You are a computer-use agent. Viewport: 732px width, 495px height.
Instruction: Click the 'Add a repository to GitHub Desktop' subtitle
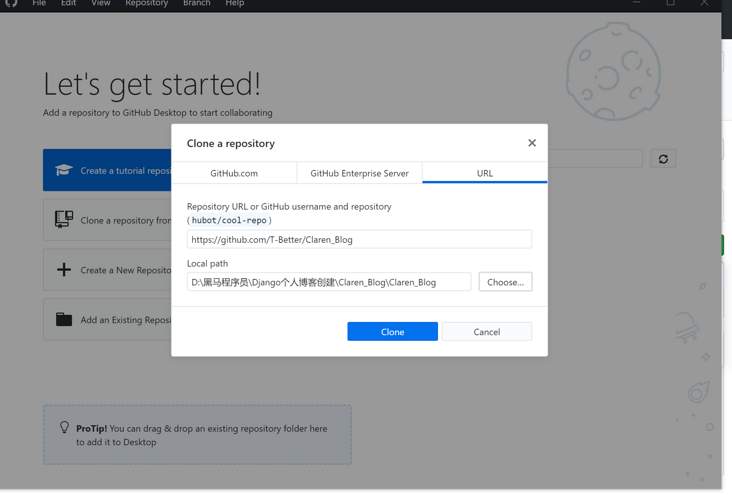[x=158, y=113]
